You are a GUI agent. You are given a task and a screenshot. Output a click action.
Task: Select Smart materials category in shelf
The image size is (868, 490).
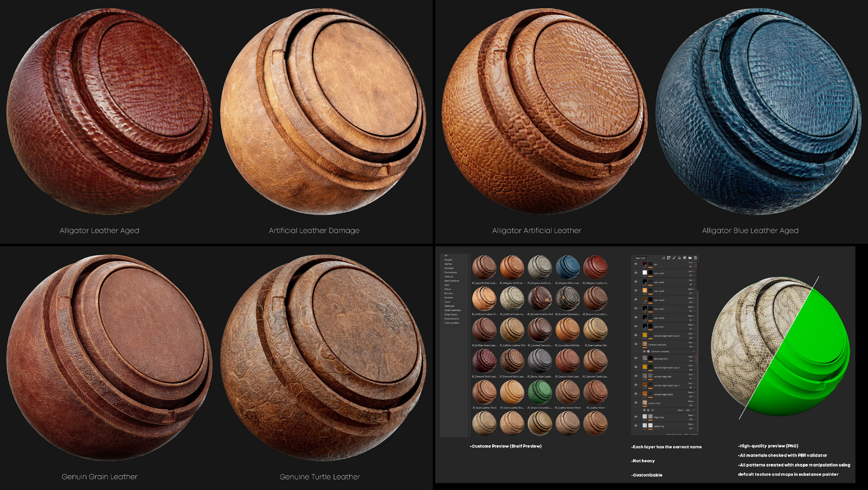point(453,310)
